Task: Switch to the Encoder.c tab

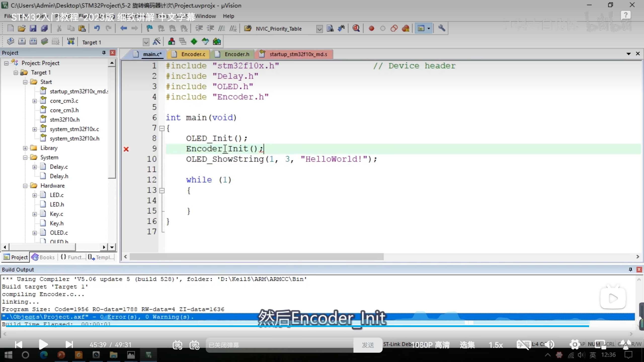Action: click(193, 54)
